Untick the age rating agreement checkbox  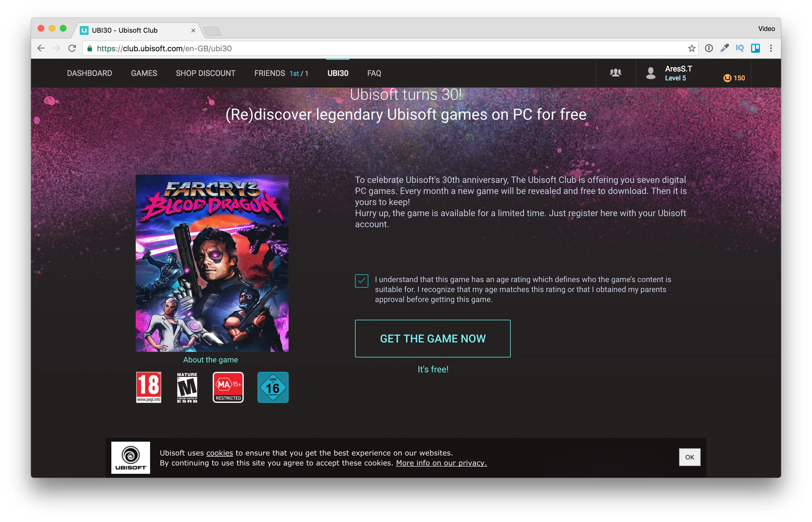[x=362, y=281]
